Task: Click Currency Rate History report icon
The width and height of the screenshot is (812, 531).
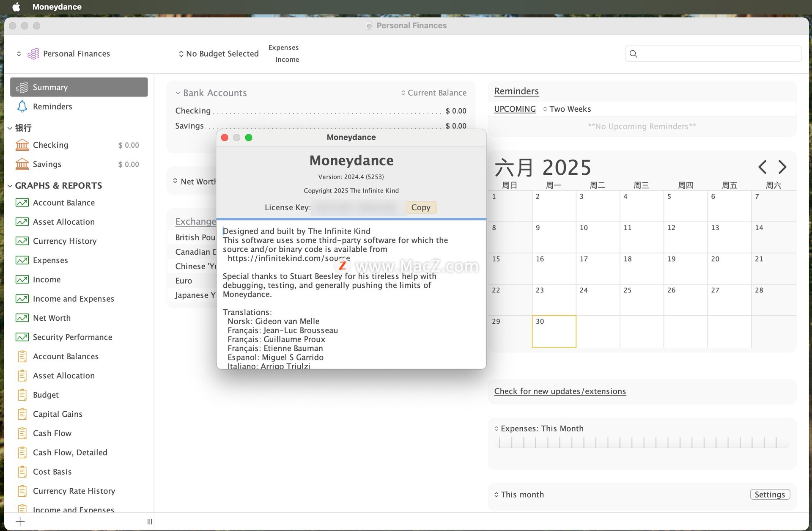Action: [x=22, y=491]
